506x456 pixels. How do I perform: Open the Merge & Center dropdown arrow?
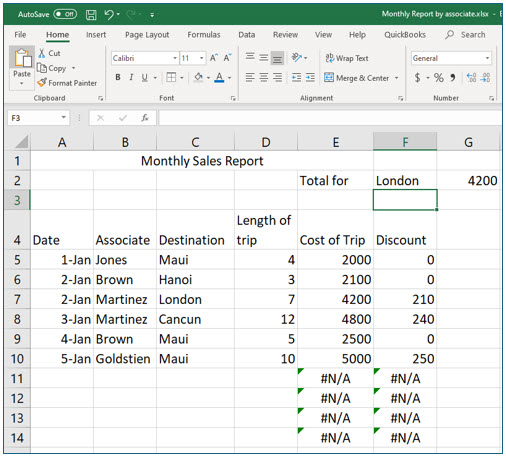[x=397, y=78]
